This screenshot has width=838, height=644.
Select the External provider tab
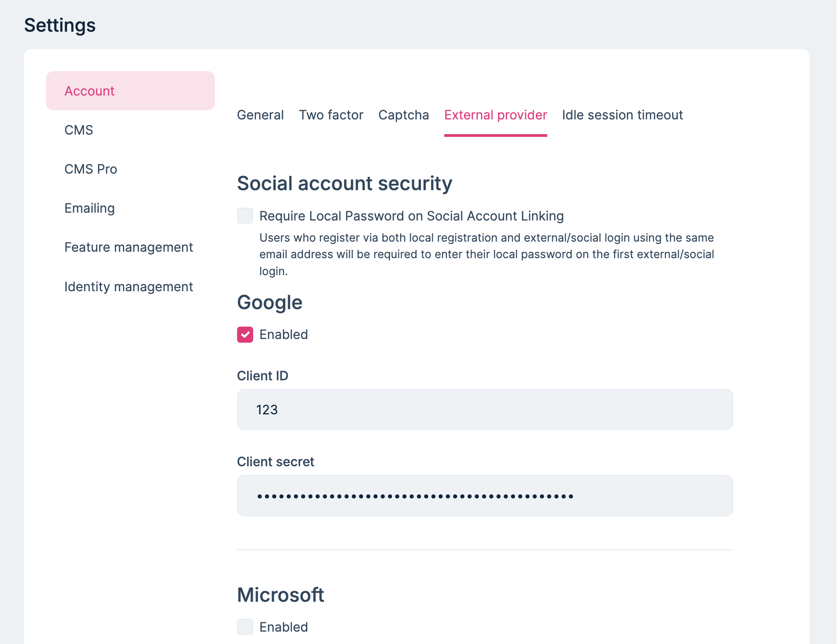495,115
